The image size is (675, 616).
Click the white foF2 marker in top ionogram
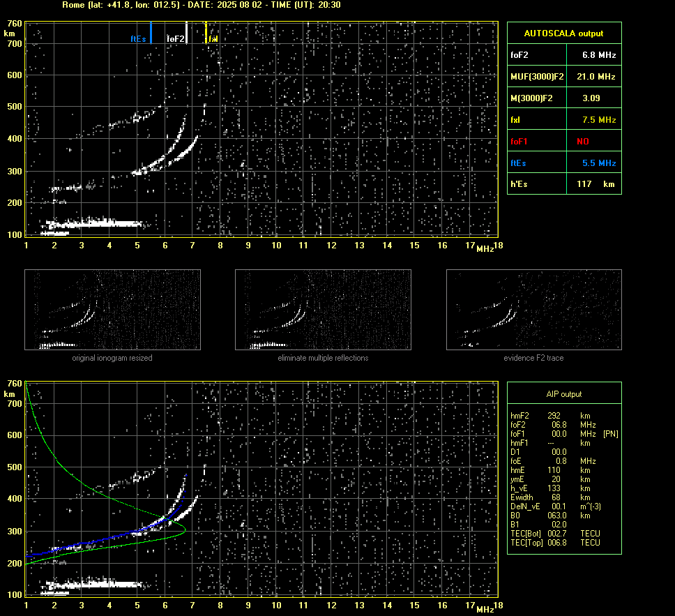click(x=186, y=33)
